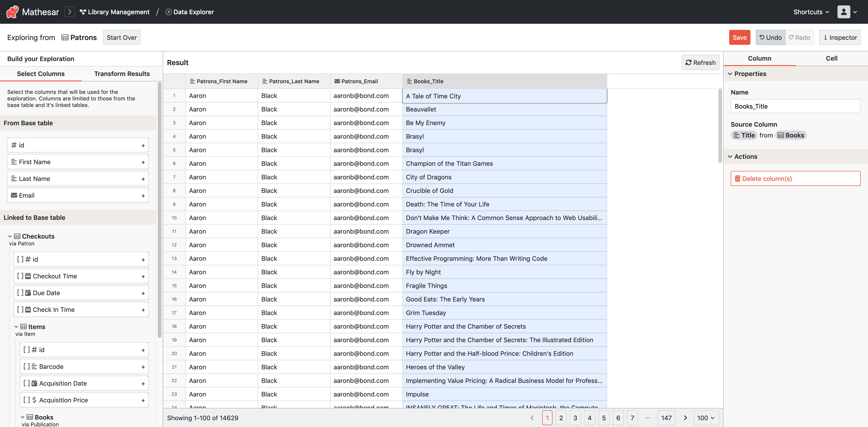Collapse the Books linked table
Screen dimensions: 868x427
coord(23,417)
